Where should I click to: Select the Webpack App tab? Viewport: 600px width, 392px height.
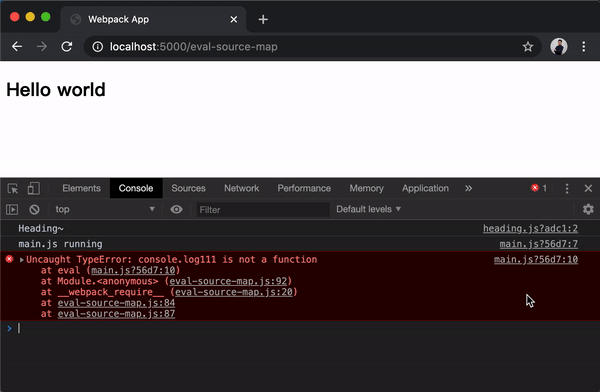(x=153, y=19)
